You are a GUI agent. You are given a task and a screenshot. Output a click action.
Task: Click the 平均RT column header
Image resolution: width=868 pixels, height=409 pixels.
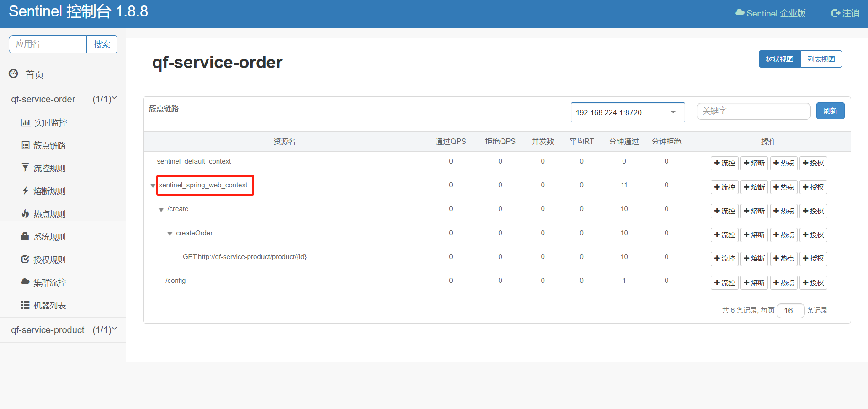pyautogui.click(x=581, y=142)
